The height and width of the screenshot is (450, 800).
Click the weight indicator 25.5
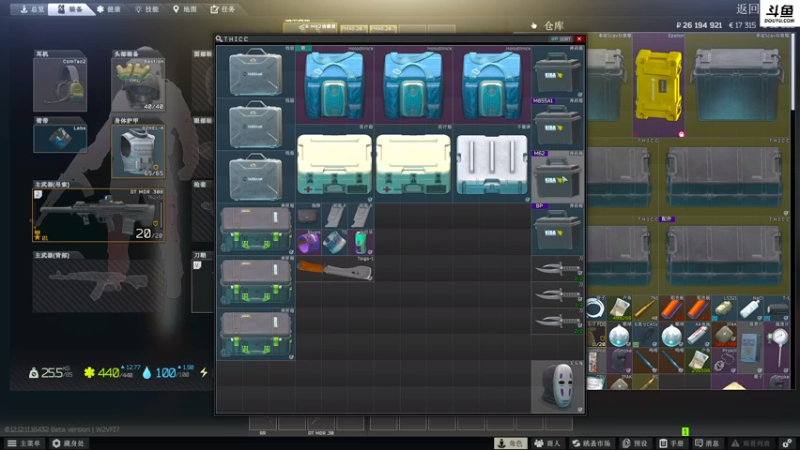51,373
